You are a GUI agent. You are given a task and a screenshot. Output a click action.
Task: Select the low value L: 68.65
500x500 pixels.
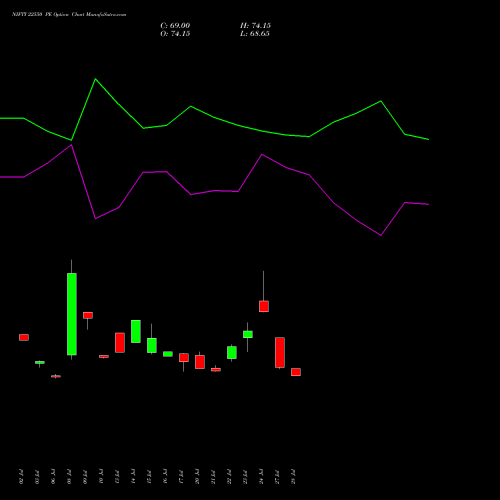[x=255, y=34]
